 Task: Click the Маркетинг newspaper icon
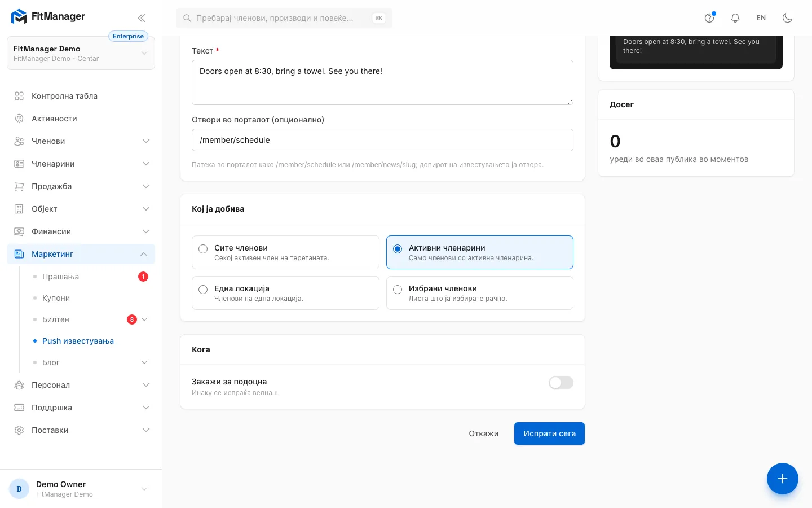tap(19, 254)
